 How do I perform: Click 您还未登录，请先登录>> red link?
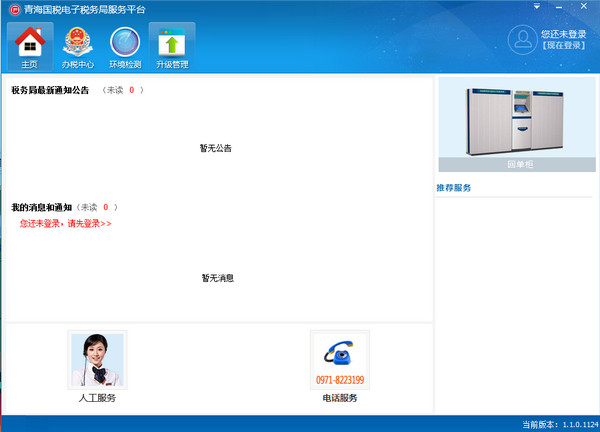pos(66,223)
